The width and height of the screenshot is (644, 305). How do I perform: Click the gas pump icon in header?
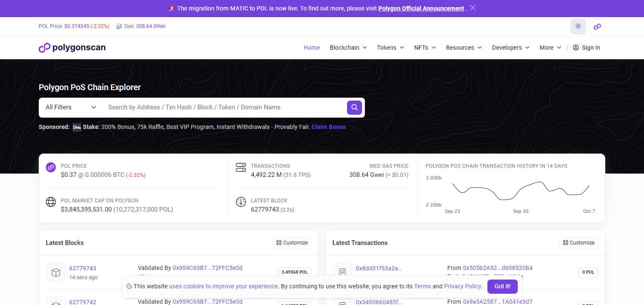click(119, 26)
